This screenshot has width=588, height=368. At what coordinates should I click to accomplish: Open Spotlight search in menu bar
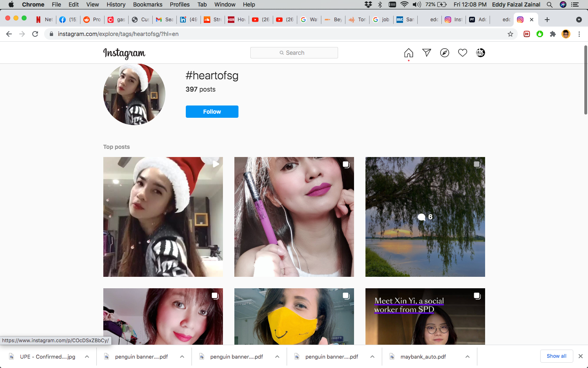(550, 4)
